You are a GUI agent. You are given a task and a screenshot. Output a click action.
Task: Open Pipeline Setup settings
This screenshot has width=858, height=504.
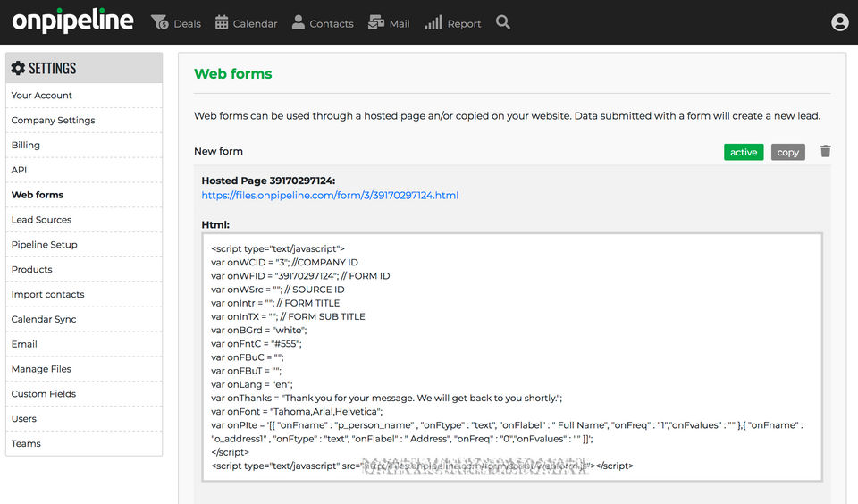point(45,244)
